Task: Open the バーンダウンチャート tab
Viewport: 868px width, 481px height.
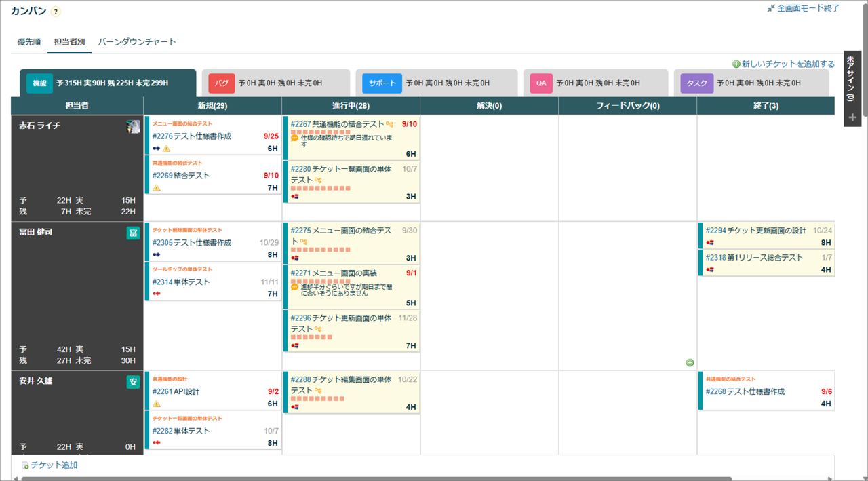Action: (x=137, y=42)
